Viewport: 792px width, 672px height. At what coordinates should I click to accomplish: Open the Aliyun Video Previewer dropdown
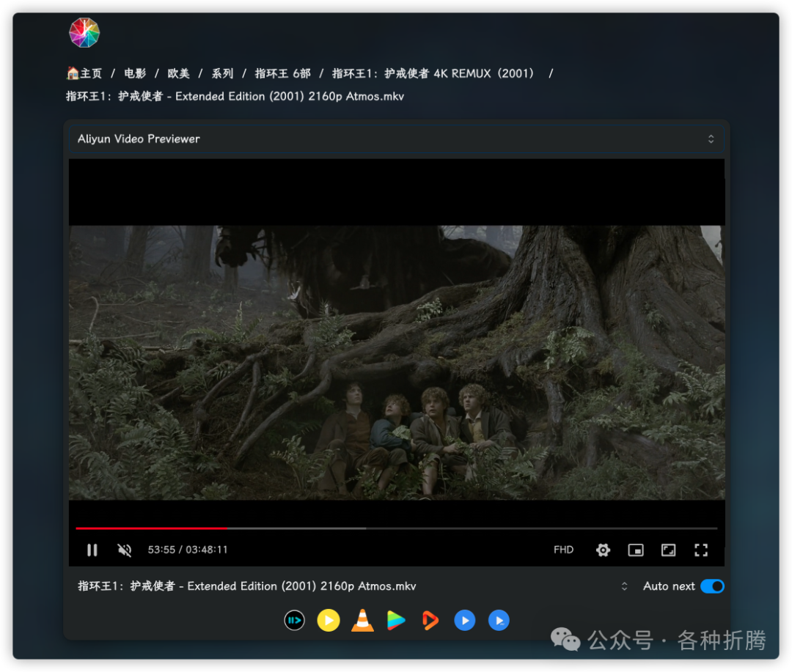pos(397,139)
